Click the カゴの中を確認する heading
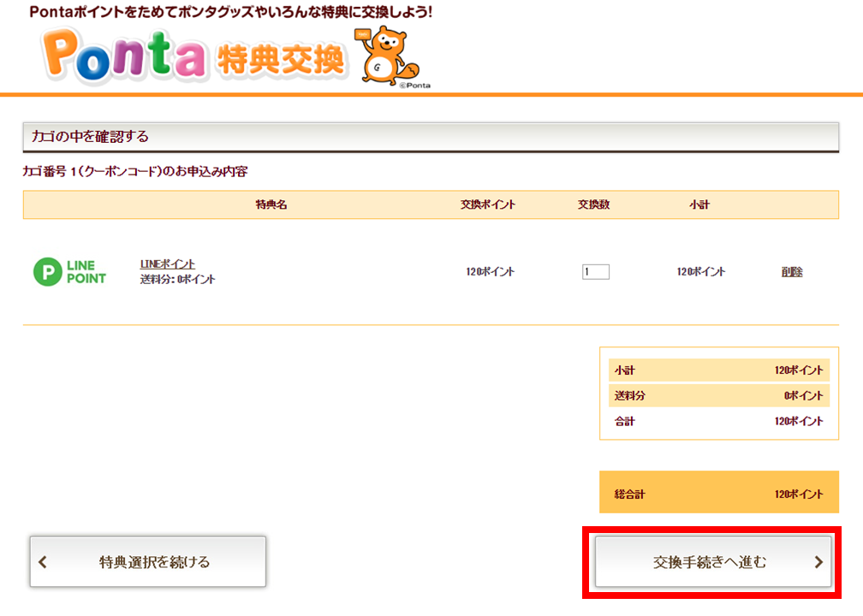Image resolution: width=863 pixels, height=616 pixels. pos(431,137)
